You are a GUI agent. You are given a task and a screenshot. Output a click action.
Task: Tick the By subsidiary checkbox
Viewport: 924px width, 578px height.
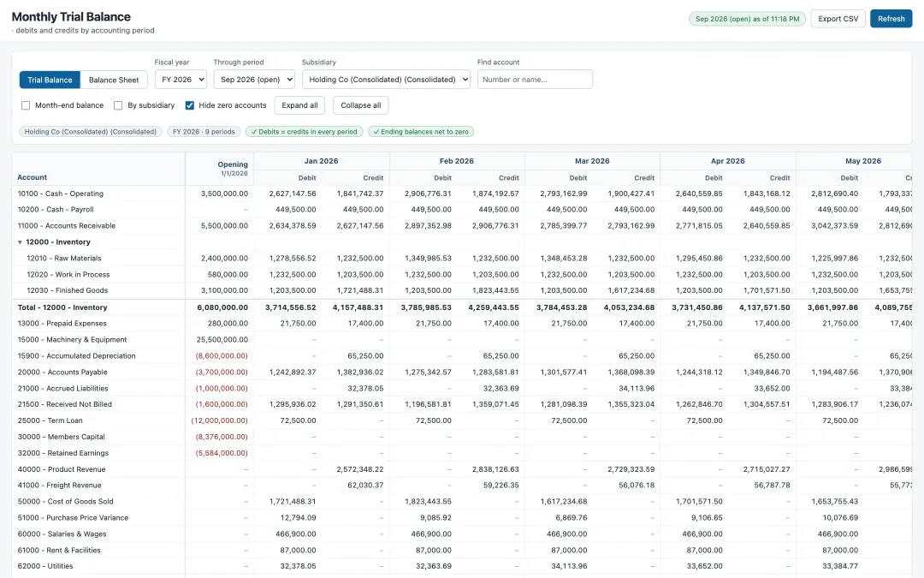pyautogui.click(x=118, y=105)
